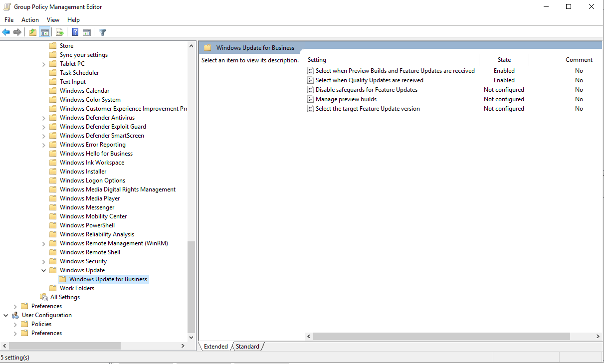Expand the Tablet PC tree node
Viewport: 604px width, 364px height.
pos(44,64)
